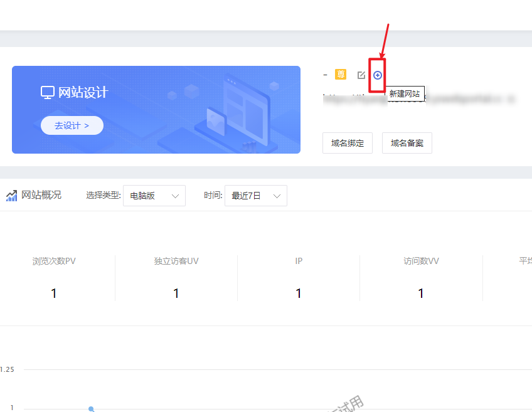Image resolution: width=532 pixels, height=412 pixels.
Task: Click the orange 尊 badge icon
Action: (x=340, y=74)
